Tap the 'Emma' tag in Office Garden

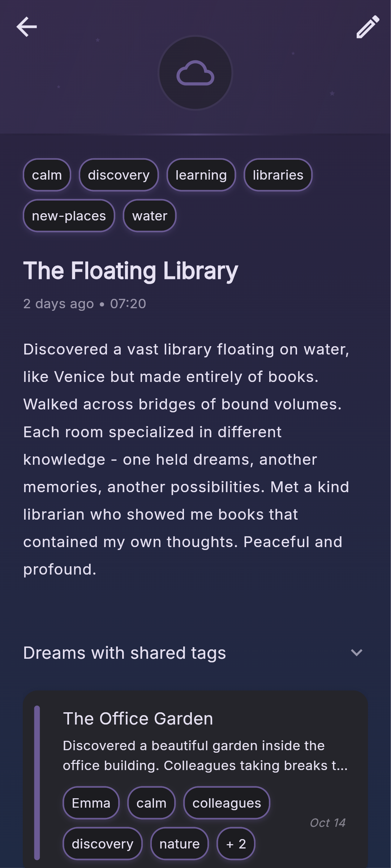point(91,803)
